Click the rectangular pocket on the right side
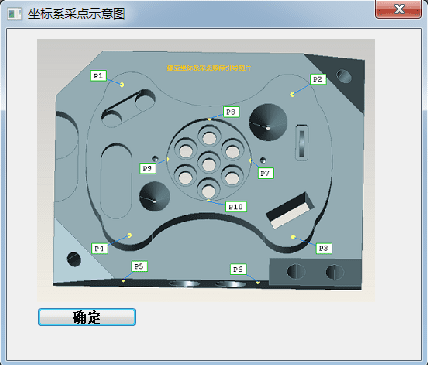The width and height of the screenshot is (428, 365). (x=290, y=210)
